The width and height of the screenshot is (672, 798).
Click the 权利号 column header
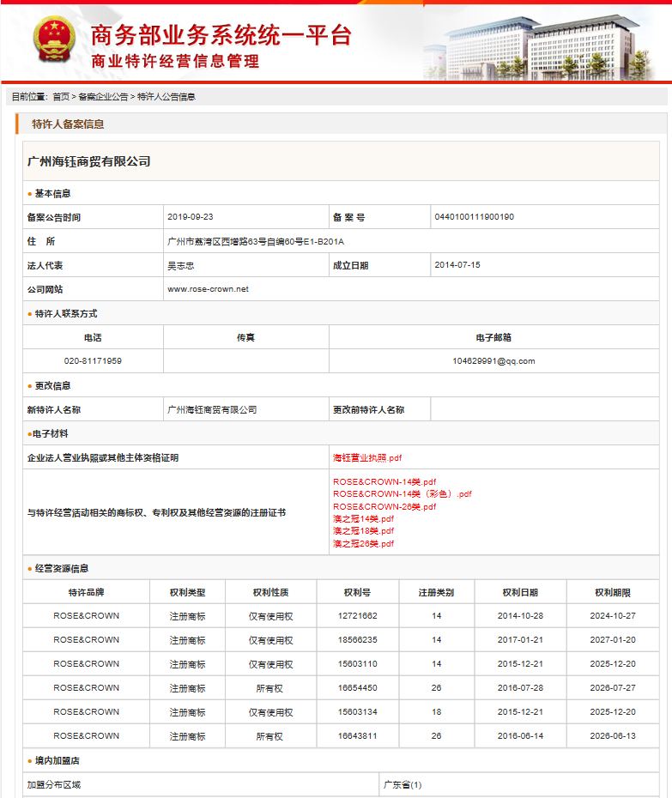tap(357, 592)
